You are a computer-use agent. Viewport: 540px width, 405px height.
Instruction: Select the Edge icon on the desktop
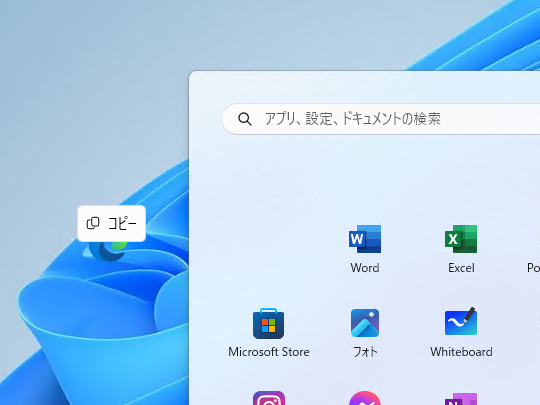click(107, 251)
